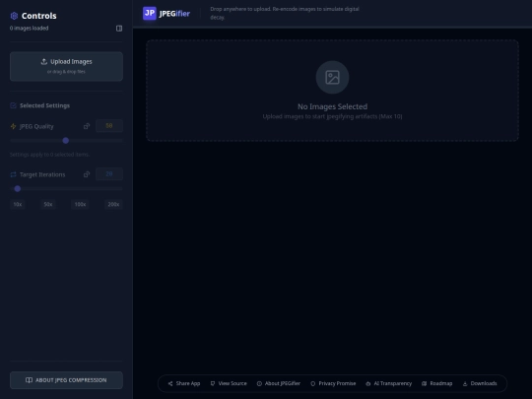Click the Target Iterations repeat icon
532x399 pixels.
point(13,174)
